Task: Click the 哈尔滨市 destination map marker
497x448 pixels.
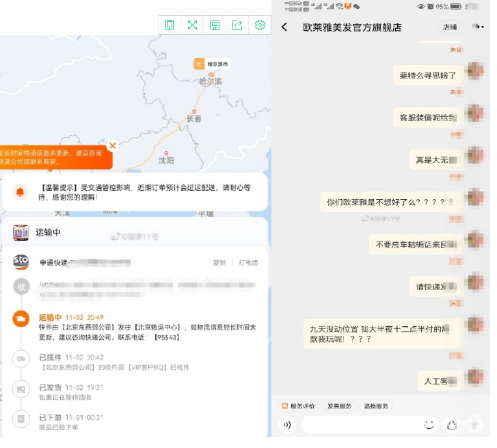Action: coord(212,64)
